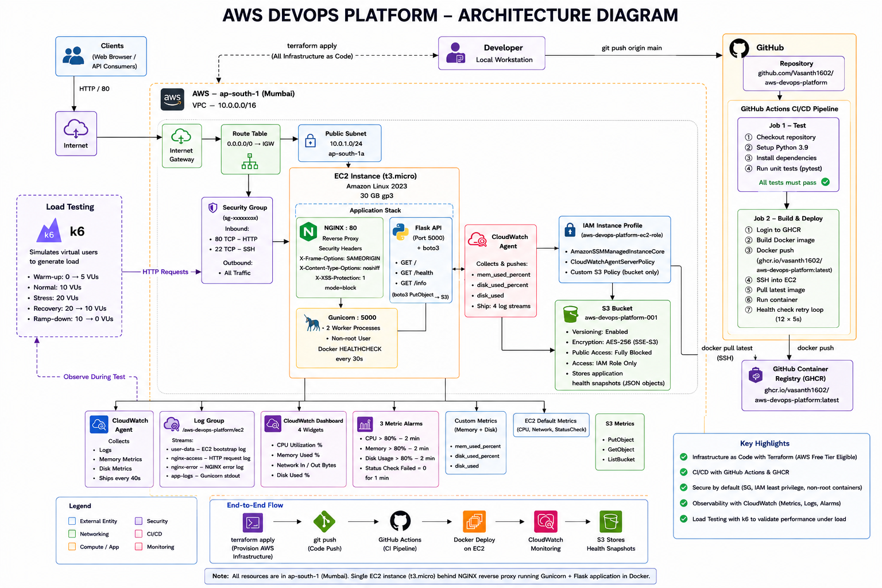Select the blue CloudWatch Agent icon at bottom
The width and height of the screenshot is (882, 588).
tap(99, 424)
